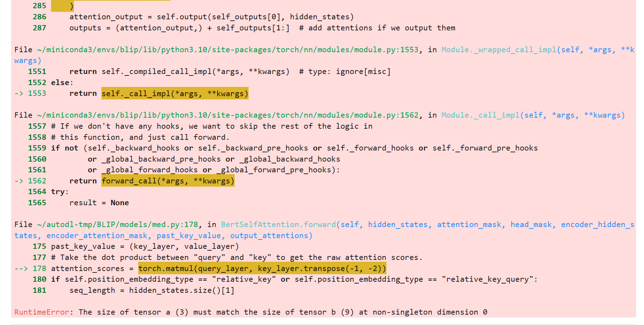This screenshot has height=325, width=644.
Task: Click the 'add attentions if we output them' comment
Action: [x=377, y=28]
